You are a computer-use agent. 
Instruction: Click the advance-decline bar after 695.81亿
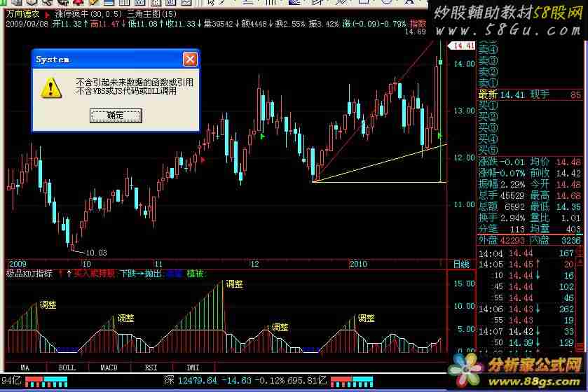(352, 381)
